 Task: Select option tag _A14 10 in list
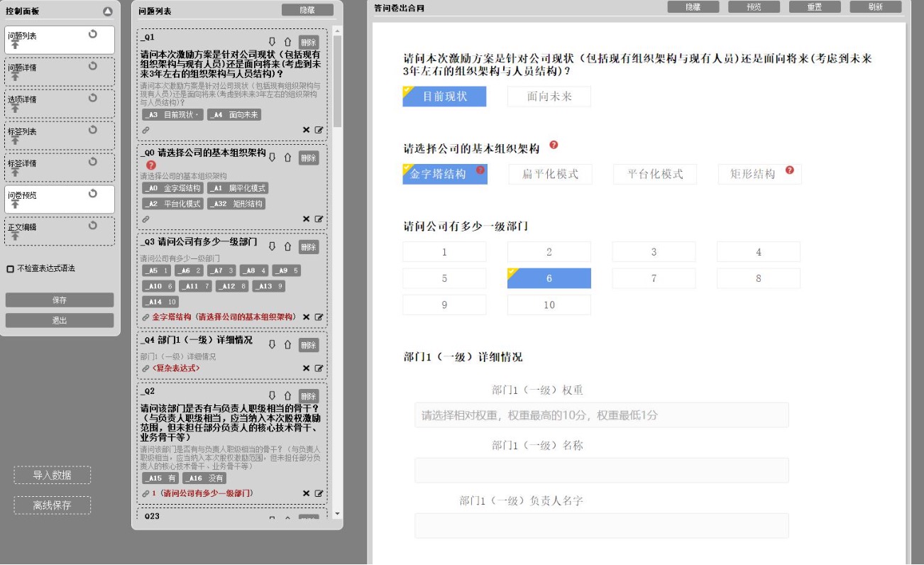pos(160,302)
